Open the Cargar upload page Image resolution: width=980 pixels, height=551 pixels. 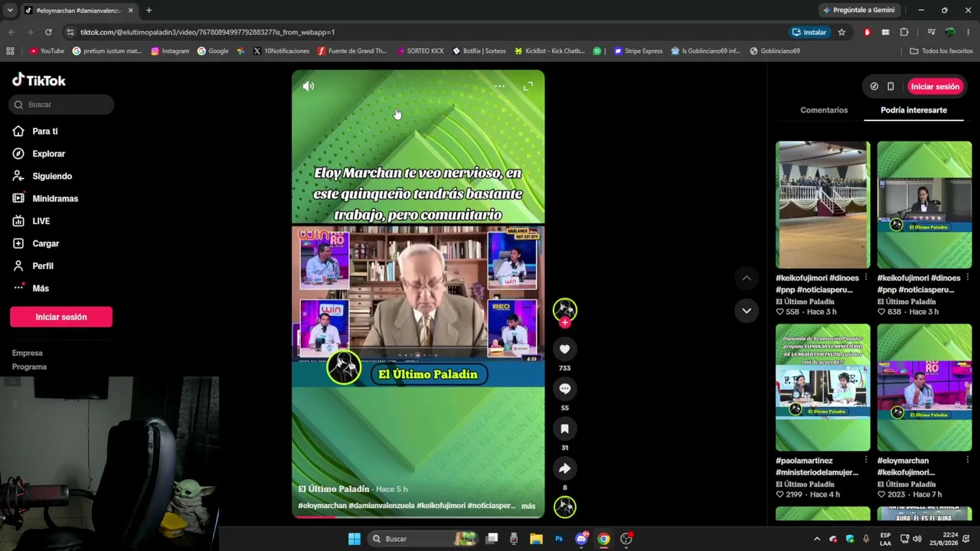coord(45,243)
